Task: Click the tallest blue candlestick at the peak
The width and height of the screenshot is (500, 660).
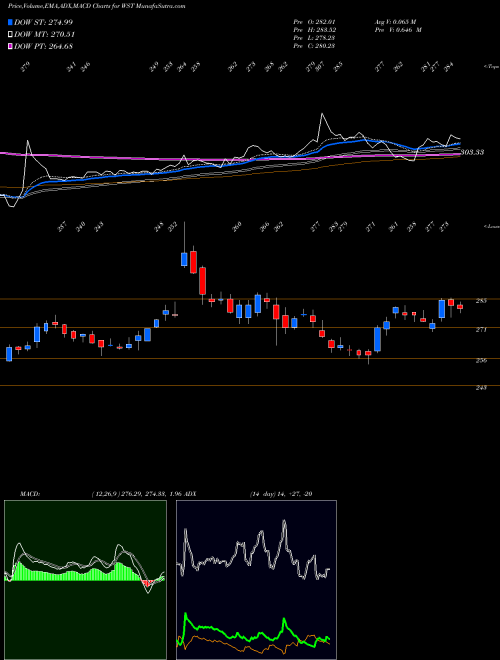Action: [184, 259]
